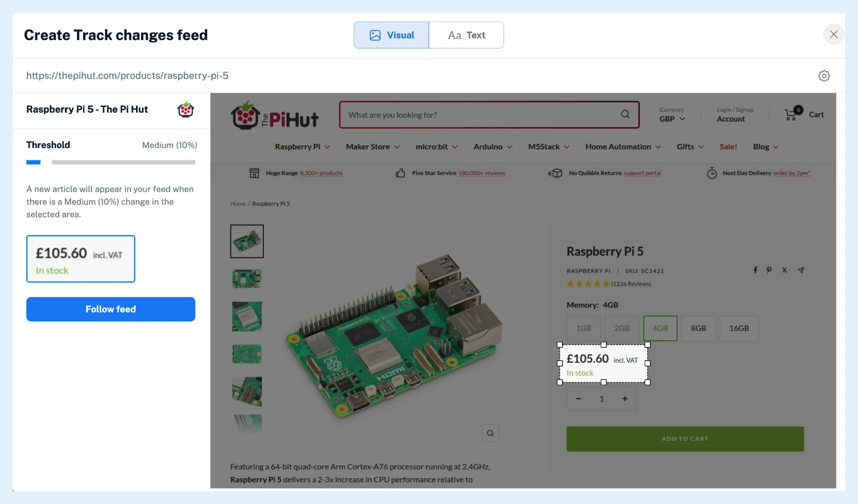This screenshot has width=858, height=504.
Task: Expand the M5Stack menu
Action: click(x=549, y=147)
